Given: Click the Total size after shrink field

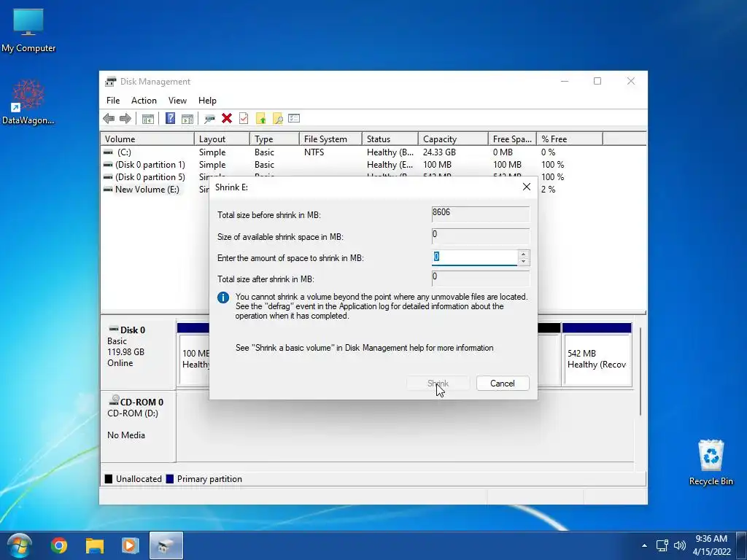Looking at the screenshot, I should pos(480,279).
